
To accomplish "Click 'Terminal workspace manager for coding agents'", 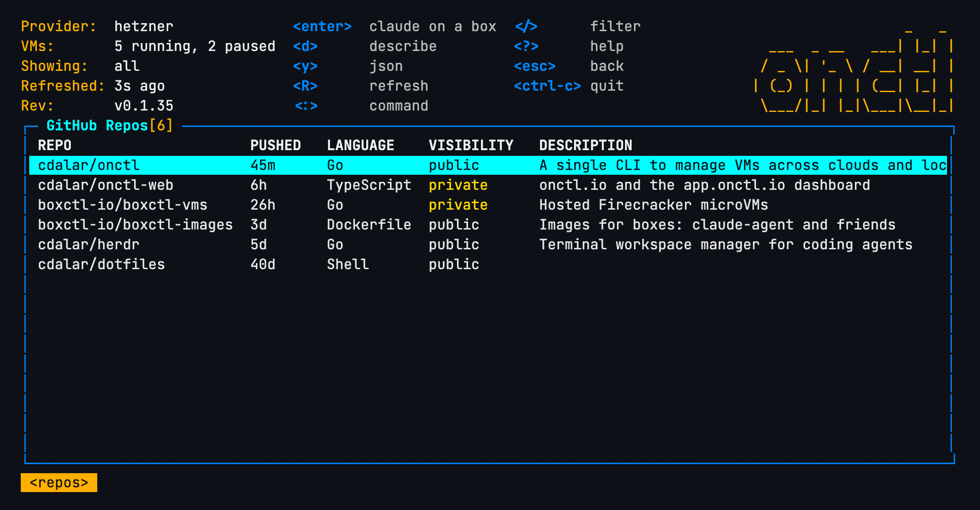I will tap(726, 245).
